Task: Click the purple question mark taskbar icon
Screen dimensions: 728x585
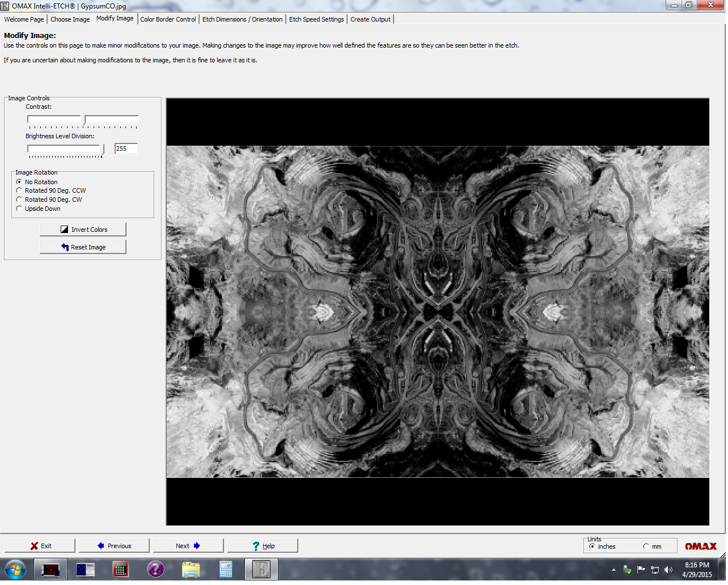Action: [155, 569]
